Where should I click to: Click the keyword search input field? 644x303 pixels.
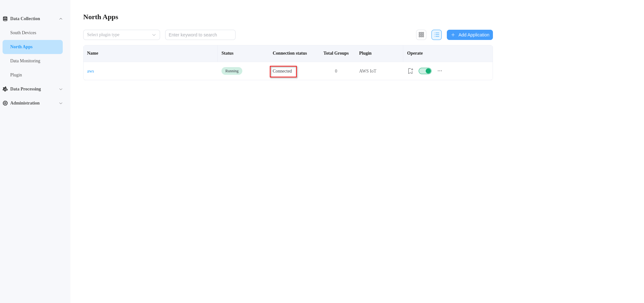point(200,35)
